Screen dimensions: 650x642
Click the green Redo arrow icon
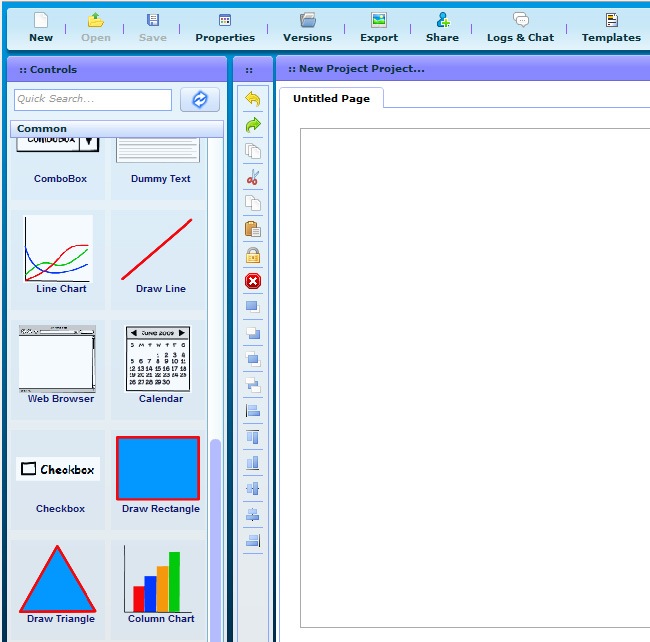[253, 125]
